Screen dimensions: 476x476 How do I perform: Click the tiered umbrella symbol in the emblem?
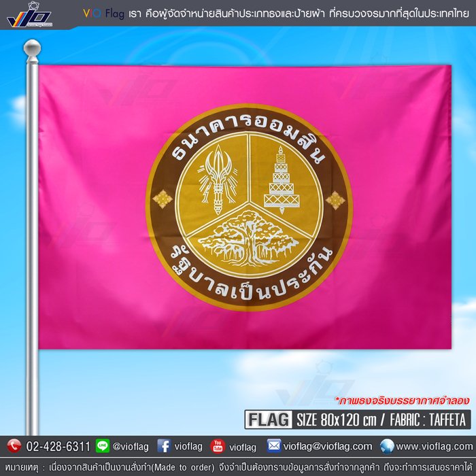tap(282, 180)
